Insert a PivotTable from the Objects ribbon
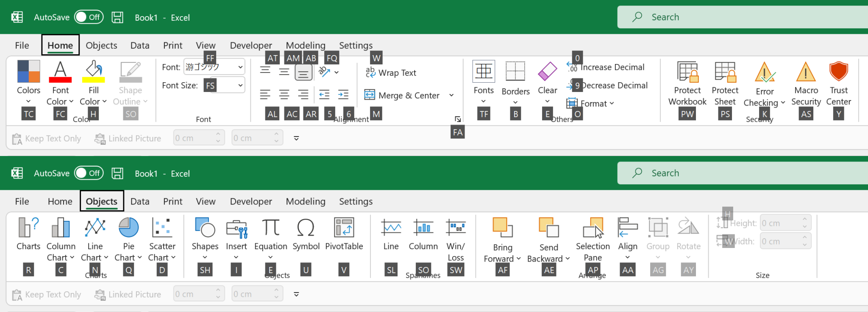The height and width of the screenshot is (312, 868). coord(344,228)
